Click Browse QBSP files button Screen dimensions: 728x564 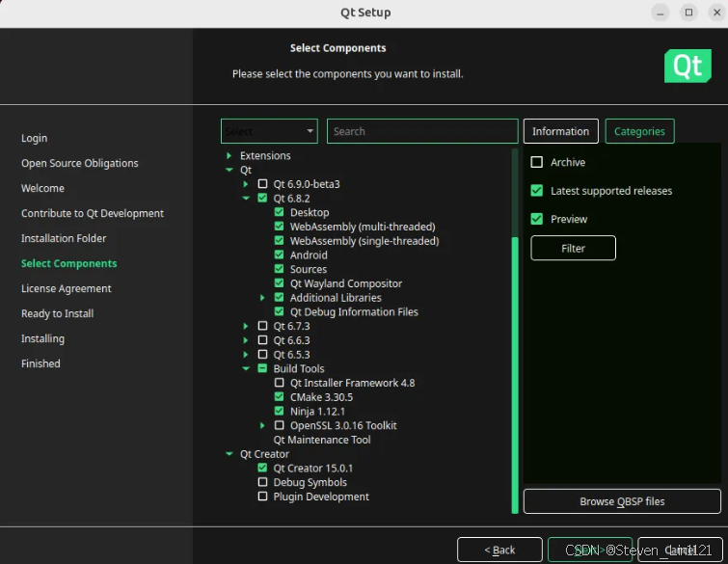pyautogui.click(x=622, y=501)
